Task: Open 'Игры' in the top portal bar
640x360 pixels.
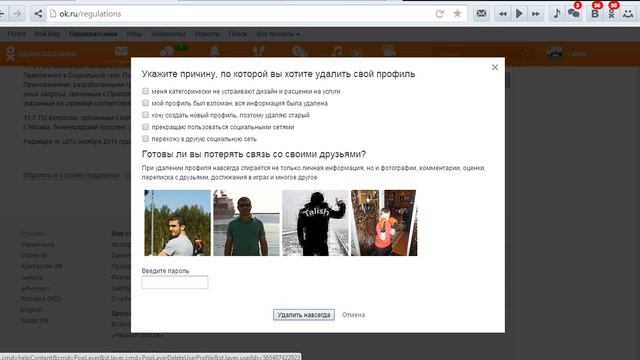Action: [x=134, y=34]
